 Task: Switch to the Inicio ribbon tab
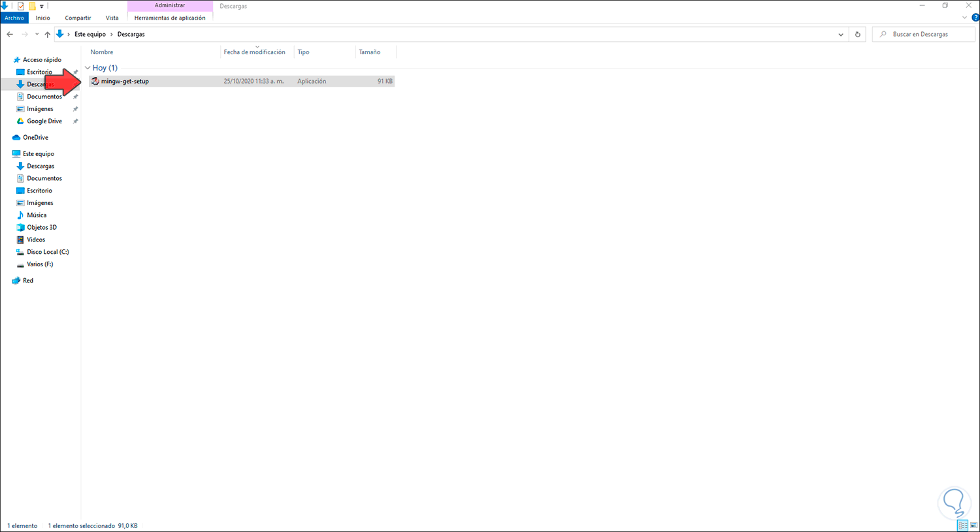point(43,18)
